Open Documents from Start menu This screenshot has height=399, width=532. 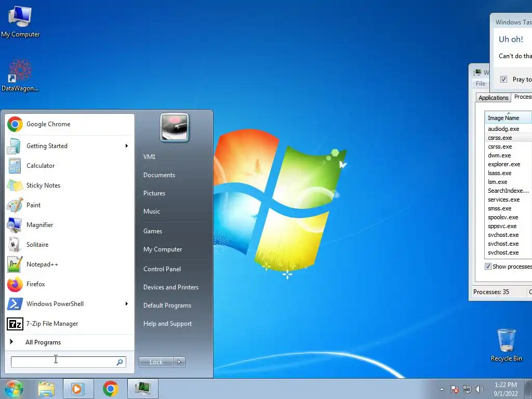159,175
